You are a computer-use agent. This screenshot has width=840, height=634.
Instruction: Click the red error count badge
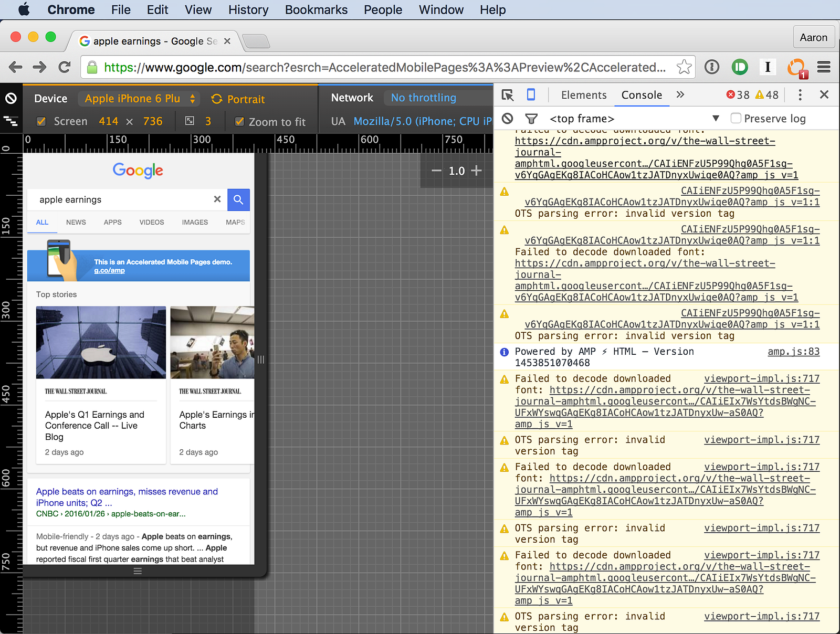pyautogui.click(x=738, y=95)
